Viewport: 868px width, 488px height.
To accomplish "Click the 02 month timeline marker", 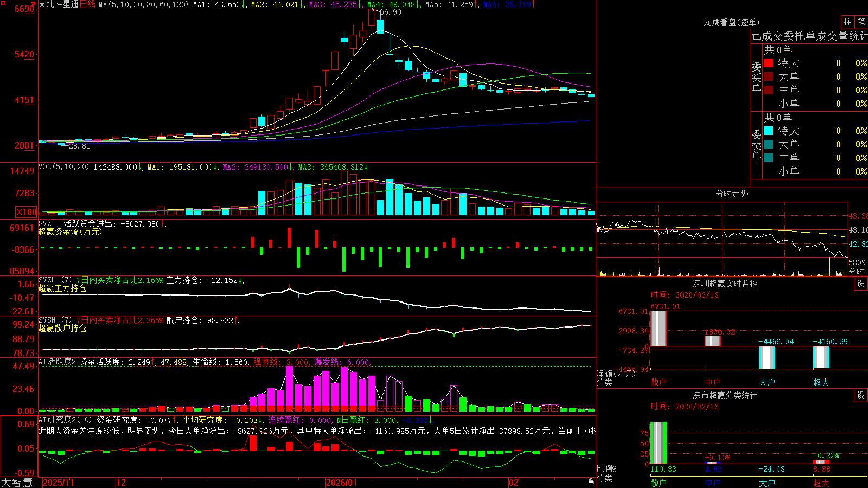I will coord(514,483).
